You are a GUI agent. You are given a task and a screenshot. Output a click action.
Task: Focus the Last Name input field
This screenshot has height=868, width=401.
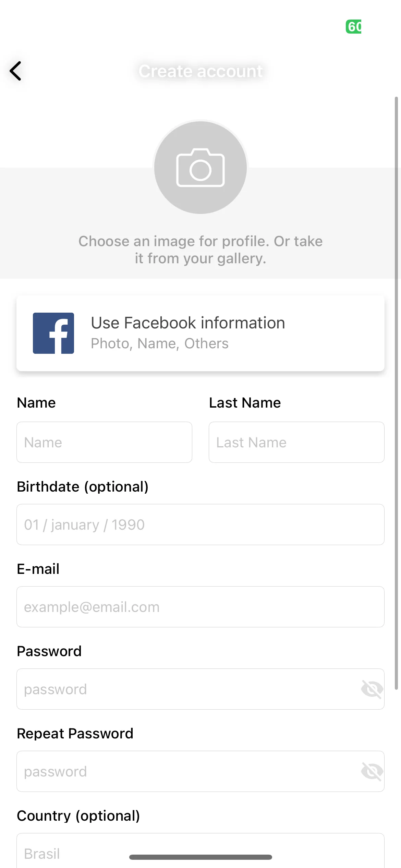[x=296, y=442]
